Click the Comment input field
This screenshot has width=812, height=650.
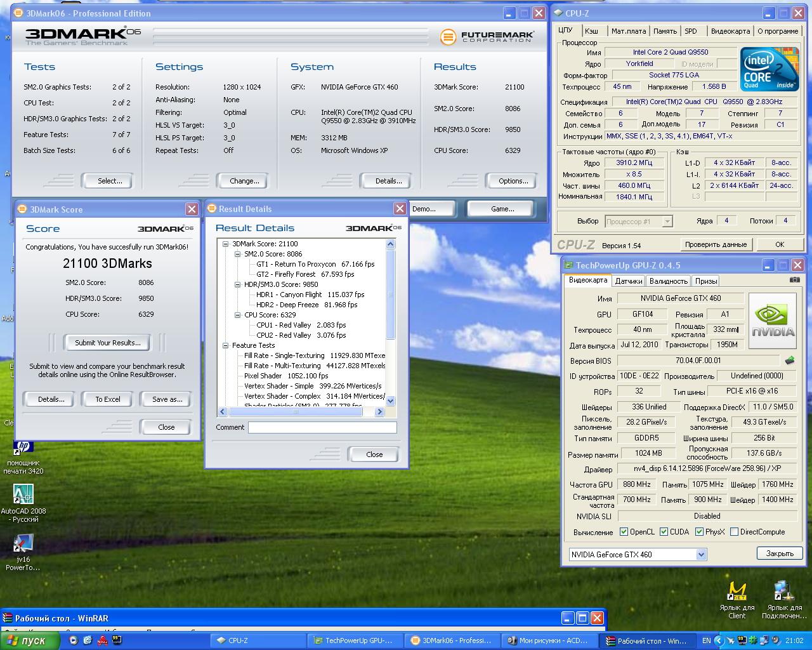[322, 427]
